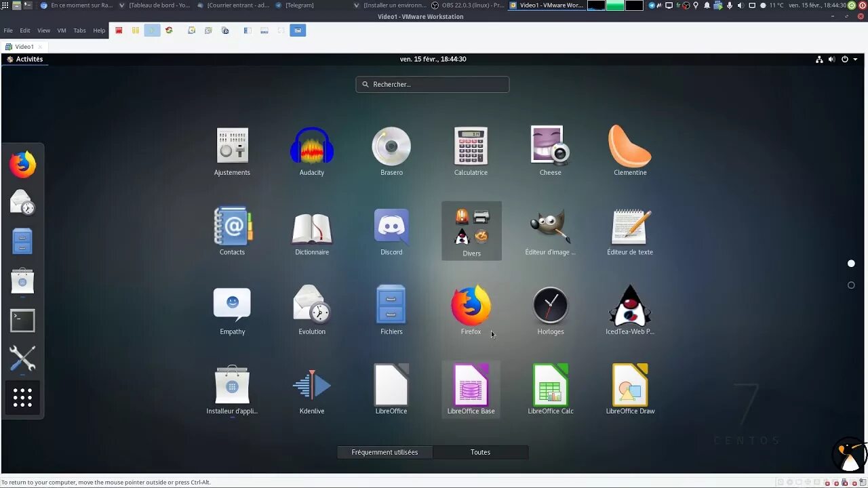Open the Divers app folder
The height and width of the screenshot is (488, 868).
pyautogui.click(x=471, y=231)
